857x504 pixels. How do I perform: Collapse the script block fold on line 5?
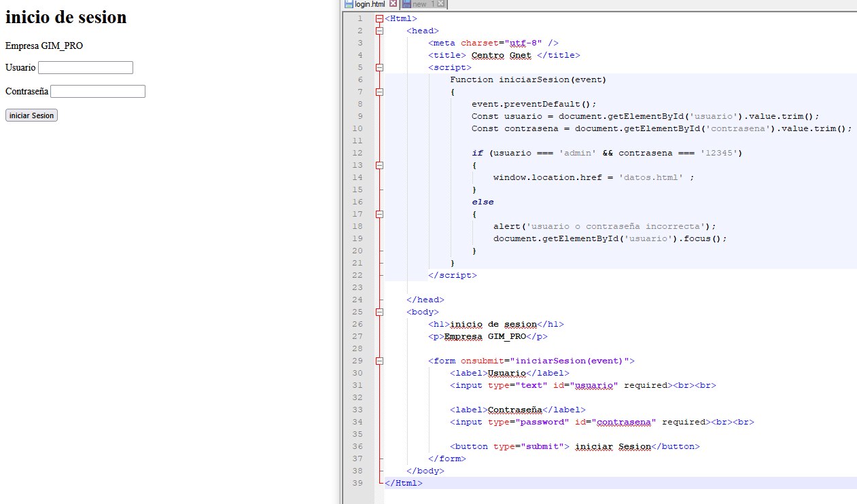(x=379, y=68)
